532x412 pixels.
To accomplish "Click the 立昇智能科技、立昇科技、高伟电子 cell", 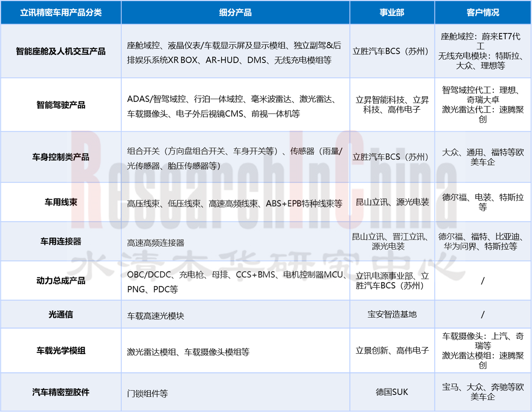I will (392, 105).
